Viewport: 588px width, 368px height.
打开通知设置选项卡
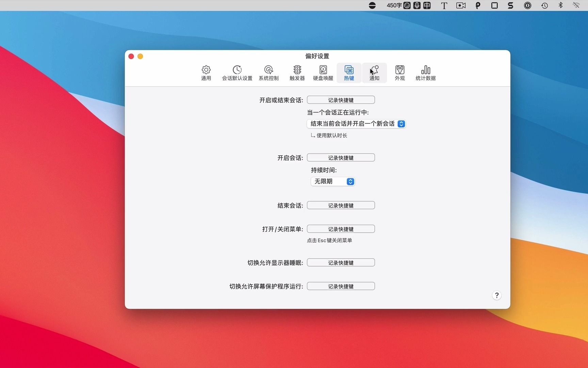[x=374, y=73]
